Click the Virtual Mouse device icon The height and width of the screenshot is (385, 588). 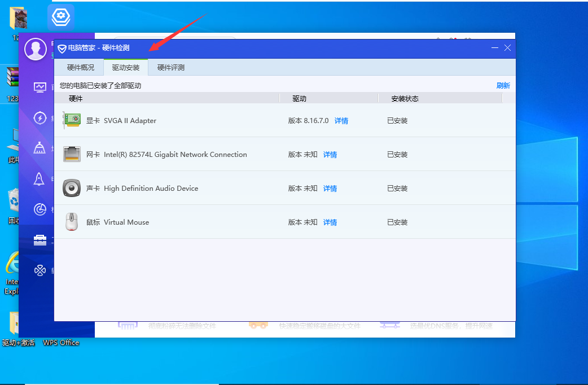(72, 222)
